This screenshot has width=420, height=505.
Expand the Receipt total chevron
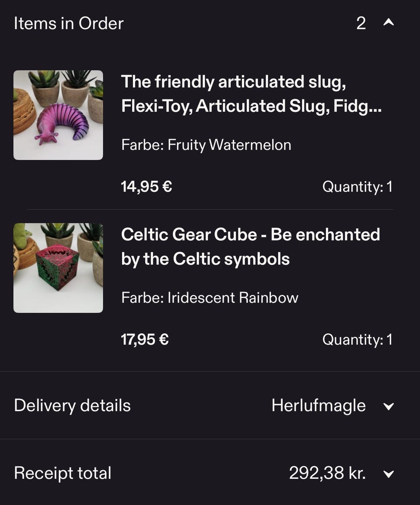click(x=388, y=473)
